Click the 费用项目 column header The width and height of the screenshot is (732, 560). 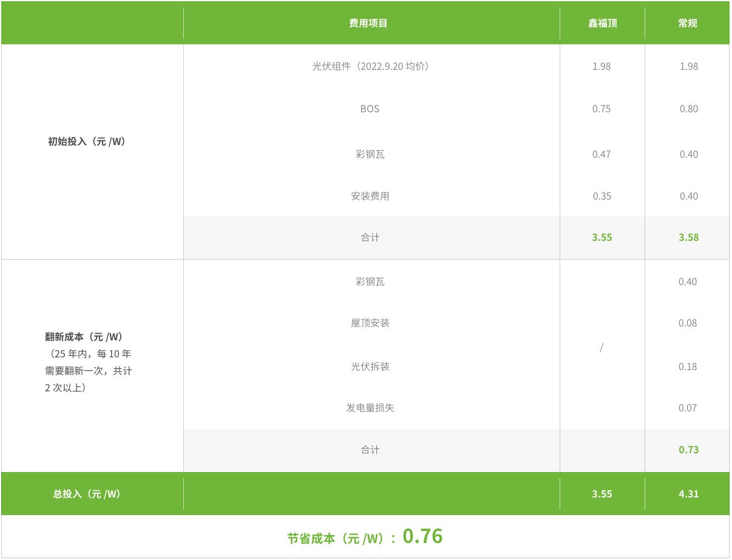tap(368, 23)
